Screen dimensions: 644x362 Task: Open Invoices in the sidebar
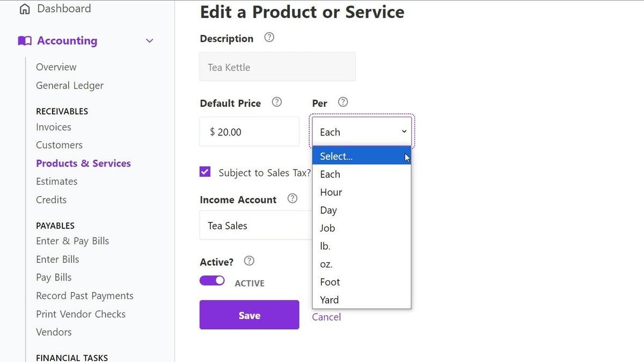click(54, 127)
